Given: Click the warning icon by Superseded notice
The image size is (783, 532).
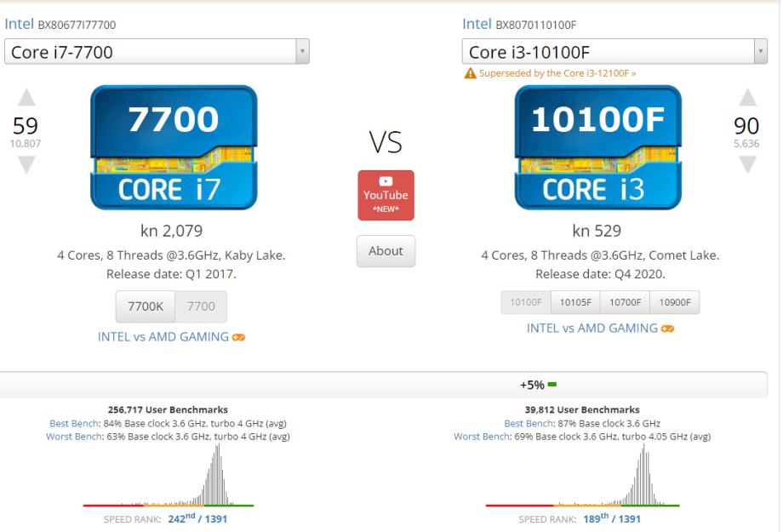Looking at the screenshot, I should pos(470,73).
